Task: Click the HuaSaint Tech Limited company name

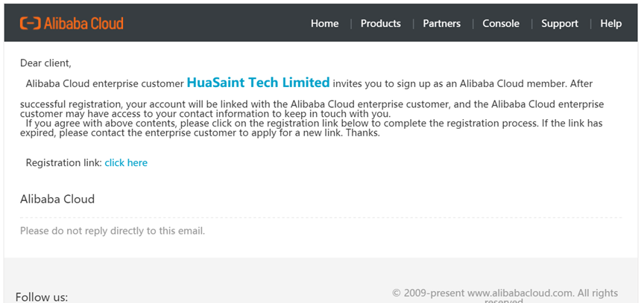Action: point(258,83)
